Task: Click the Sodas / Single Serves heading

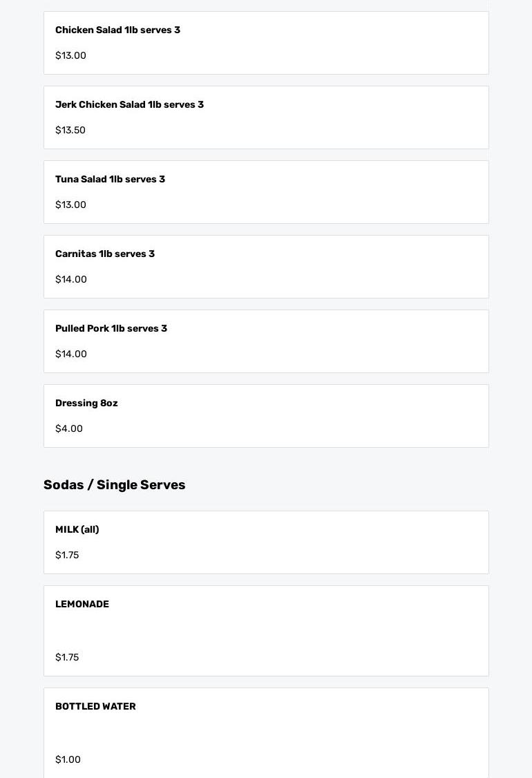Action: click(x=114, y=485)
